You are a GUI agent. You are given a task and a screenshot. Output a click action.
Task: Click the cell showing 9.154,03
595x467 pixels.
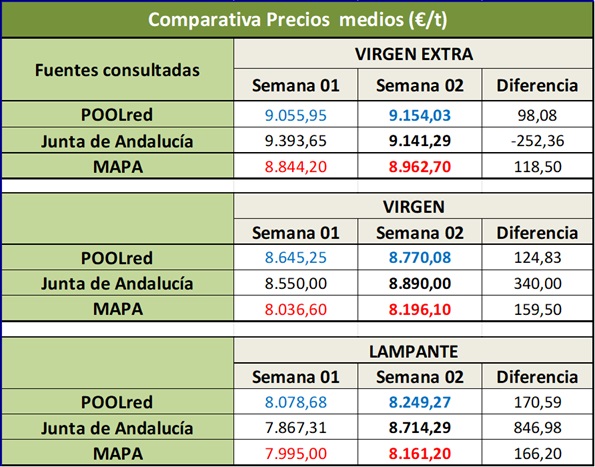coord(420,115)
